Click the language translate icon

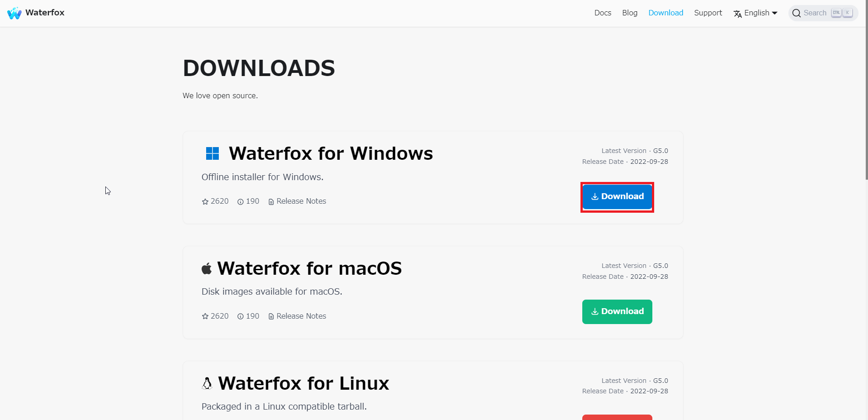coord(738,14)
